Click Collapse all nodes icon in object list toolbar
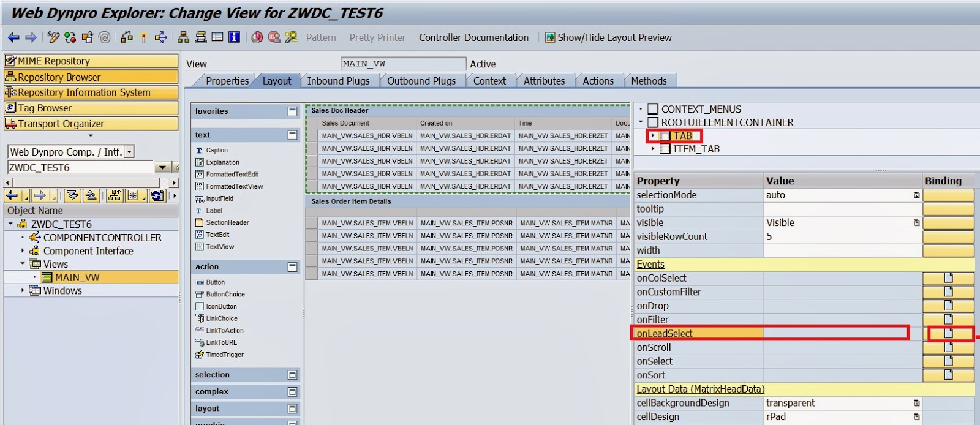 click(x=90, y=195)
